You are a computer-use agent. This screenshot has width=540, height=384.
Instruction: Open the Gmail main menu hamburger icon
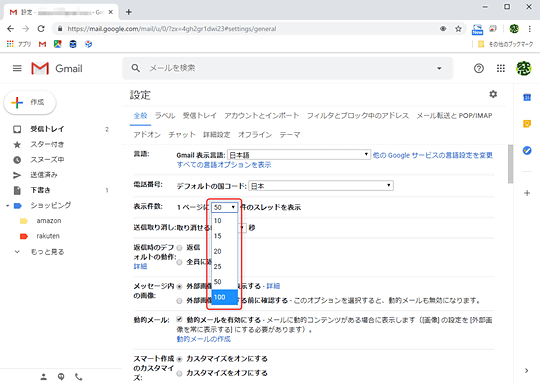click(x=17, y=68)
